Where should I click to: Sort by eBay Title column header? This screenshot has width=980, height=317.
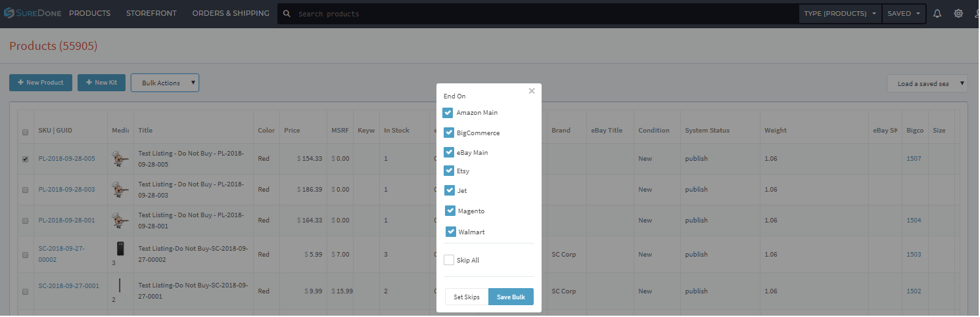click(606, 131)
